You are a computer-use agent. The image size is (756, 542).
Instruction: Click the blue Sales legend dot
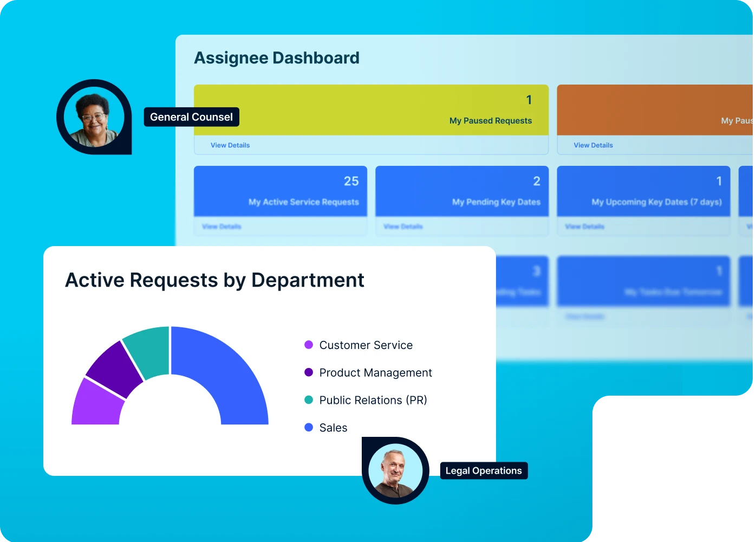click(x=309, y=428)
